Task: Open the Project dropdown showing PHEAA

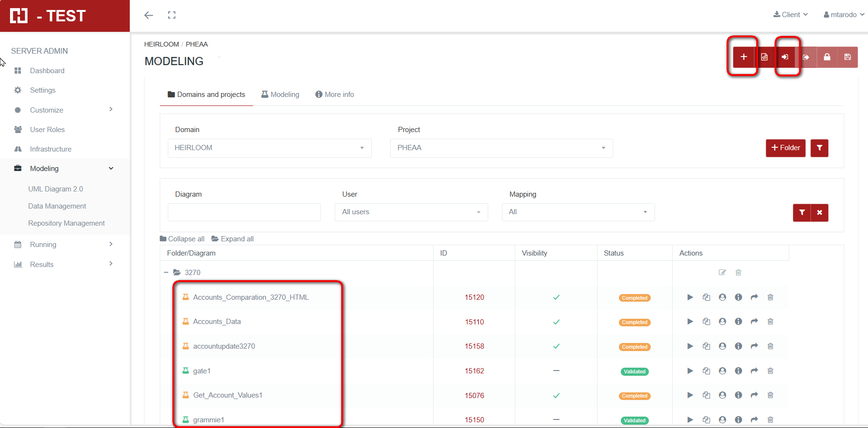Action: [x=501, y=148]
